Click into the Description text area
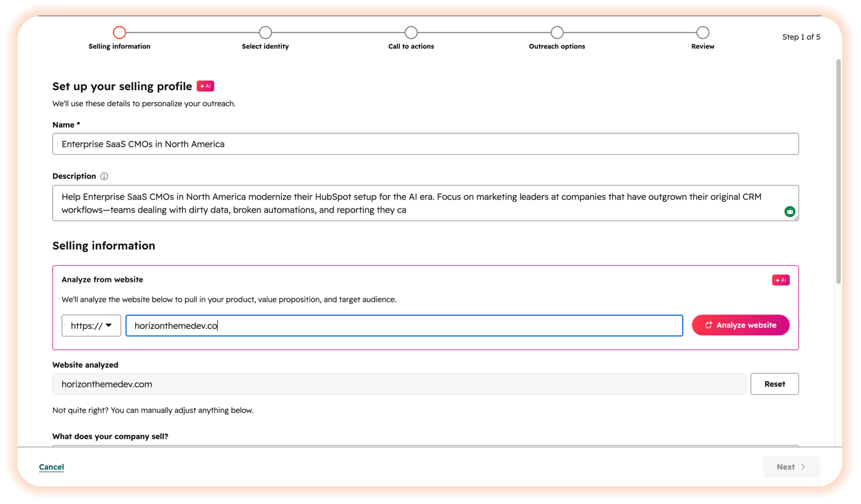This screenshot has width=861, height=504. tap(425, 203)
